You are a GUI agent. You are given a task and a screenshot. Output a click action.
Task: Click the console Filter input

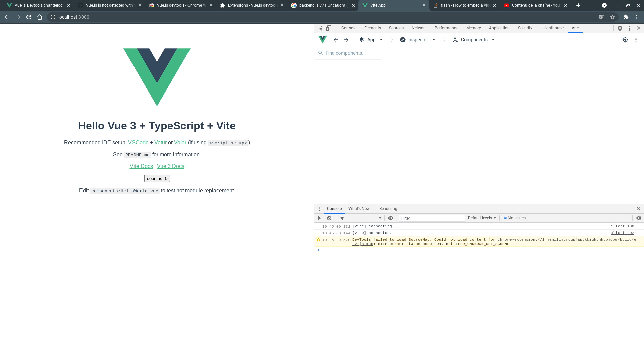coord(432,218)
